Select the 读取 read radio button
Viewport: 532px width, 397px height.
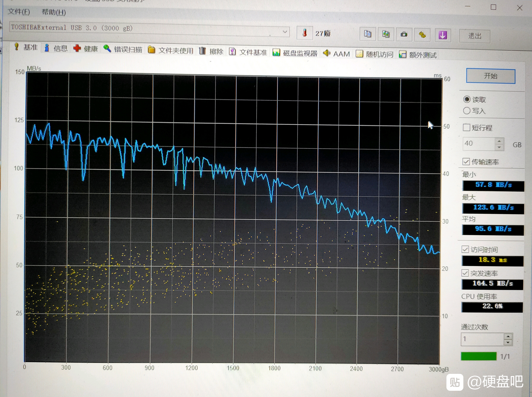(x=467, y=99)
